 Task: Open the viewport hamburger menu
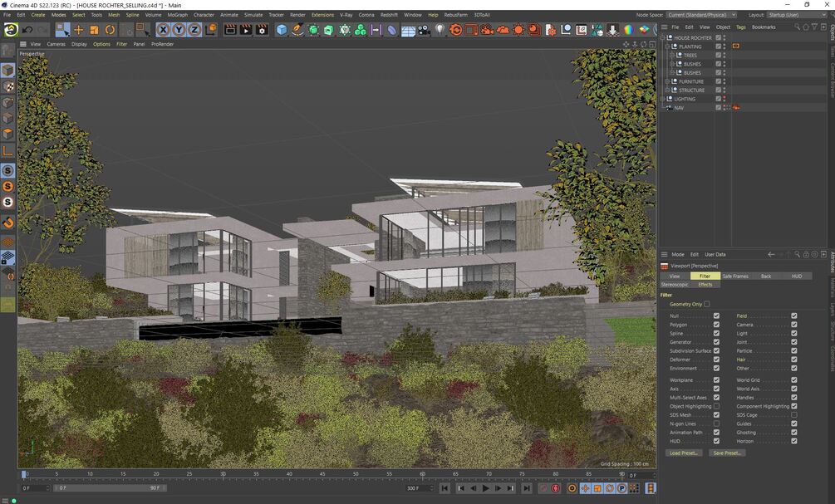click(23, 44)
